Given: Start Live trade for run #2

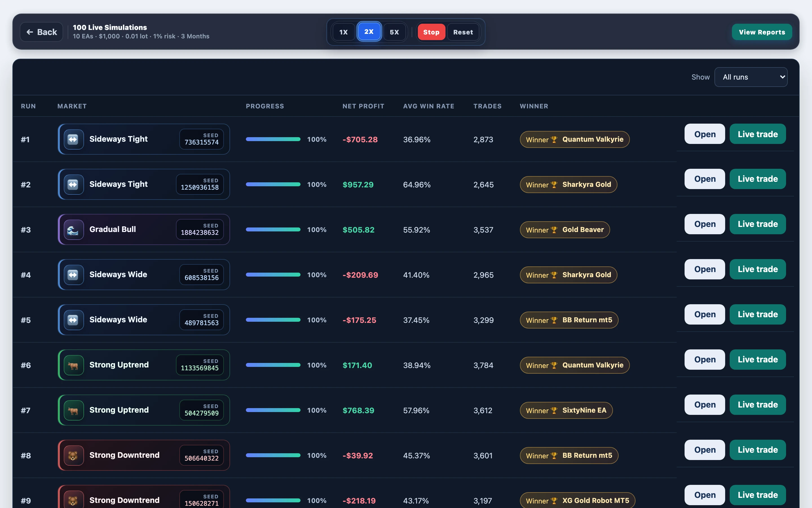Looking at the screenshot, I should coord(757,179).
